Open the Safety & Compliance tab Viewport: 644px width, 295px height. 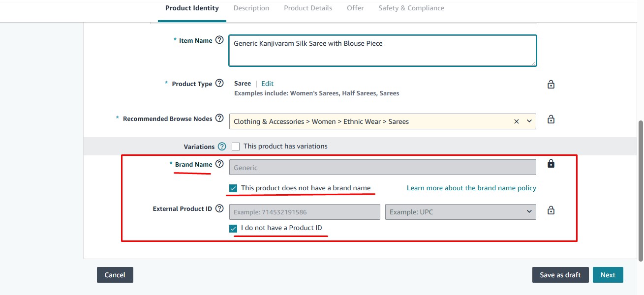[411, 8]
